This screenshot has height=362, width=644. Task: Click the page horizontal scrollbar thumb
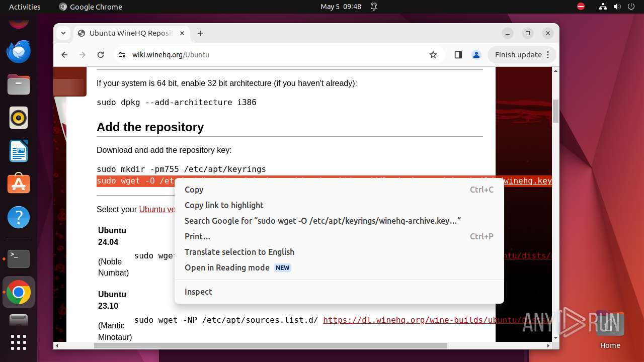(270, 345)
